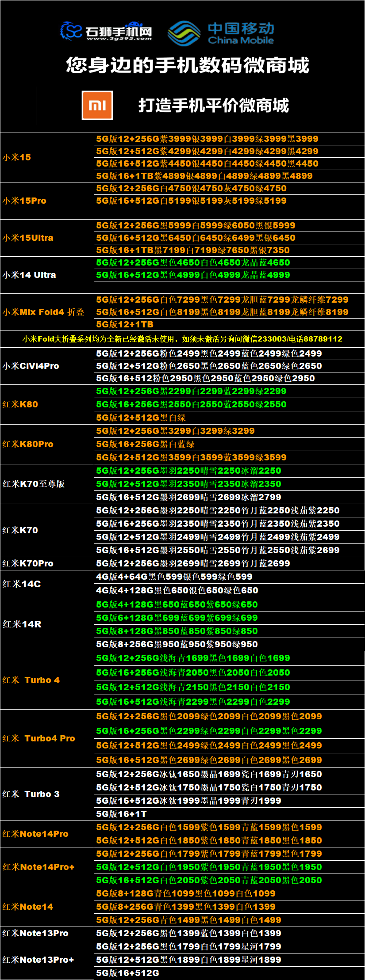Screen dimensions: 365x980
Task: Click the K70至尊版 16+512G 2699 row
Action: click(x=229, y=497)
